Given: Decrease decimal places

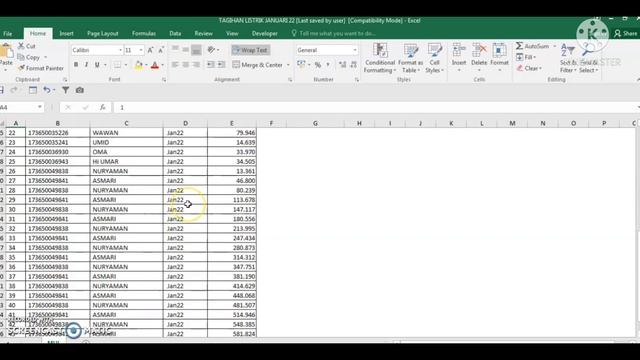Looking at the screenshot, I should [x=353, y=65].
